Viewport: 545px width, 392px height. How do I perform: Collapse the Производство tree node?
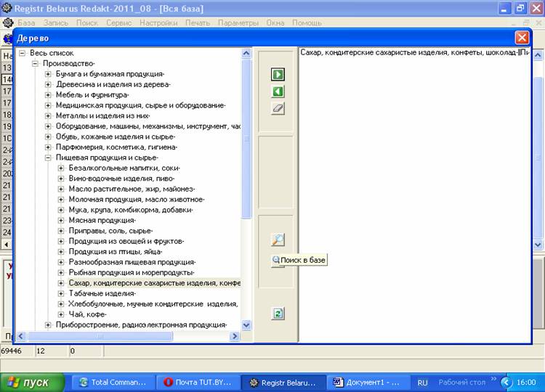point(36,64)
